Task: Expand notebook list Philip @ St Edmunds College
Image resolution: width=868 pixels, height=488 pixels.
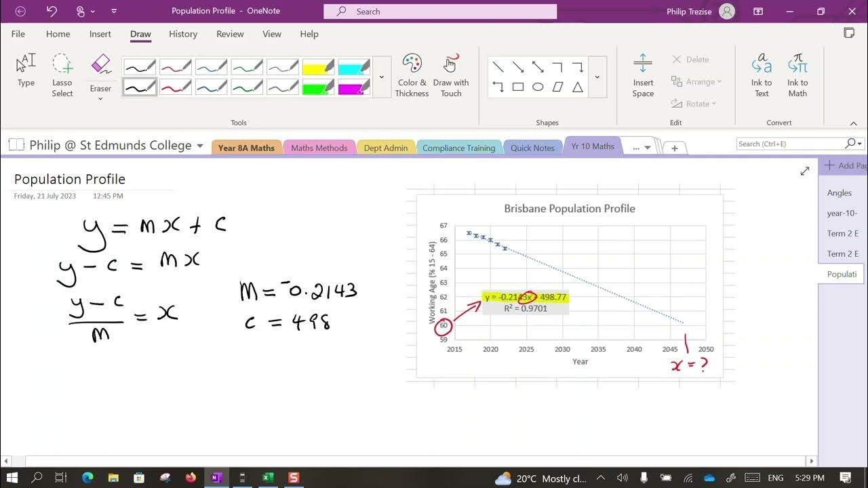Action: coord(200,146)
